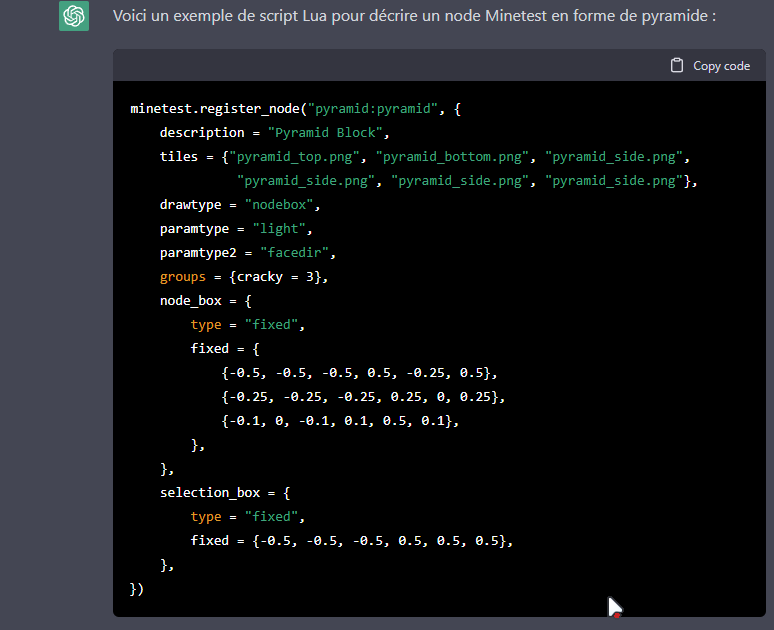The image size is (774, 630).
Task: Click the tiles keyword in the code
Action: tap(179, 157)
